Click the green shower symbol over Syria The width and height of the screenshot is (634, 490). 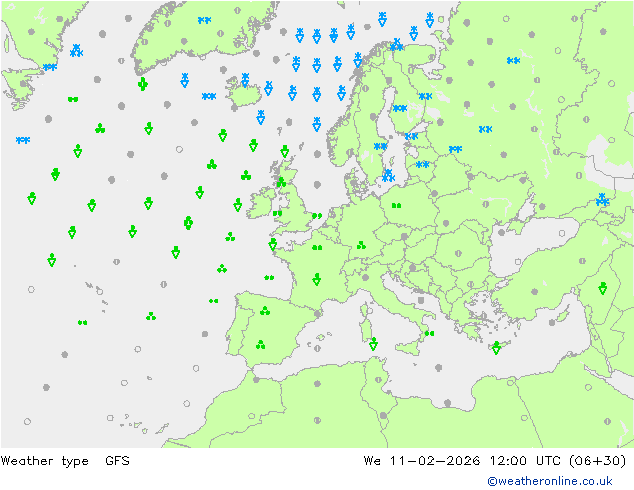[602, 288]
